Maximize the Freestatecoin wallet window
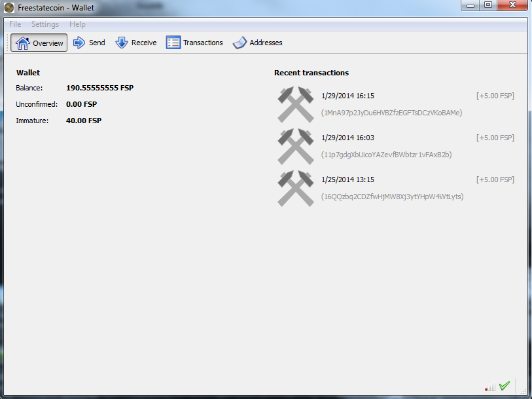This screenshot has width=532, height=399. coord(488,5)
